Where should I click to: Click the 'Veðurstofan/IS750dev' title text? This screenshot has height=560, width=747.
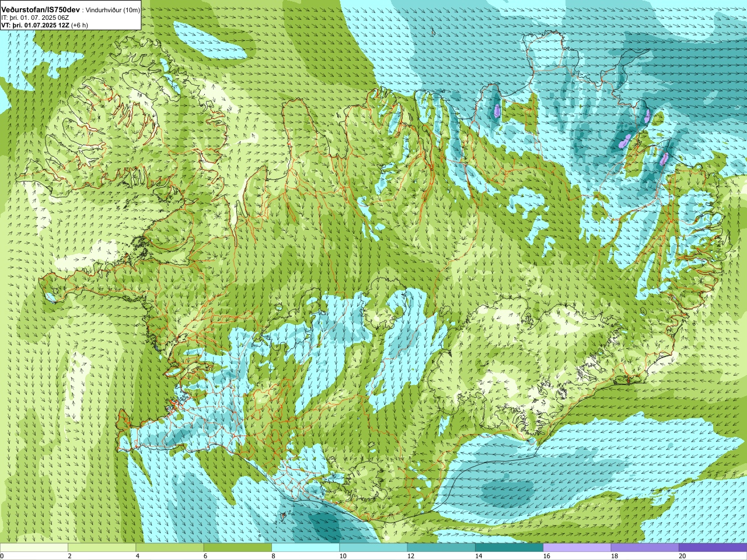pyautogui.click(x=41, y=10)
